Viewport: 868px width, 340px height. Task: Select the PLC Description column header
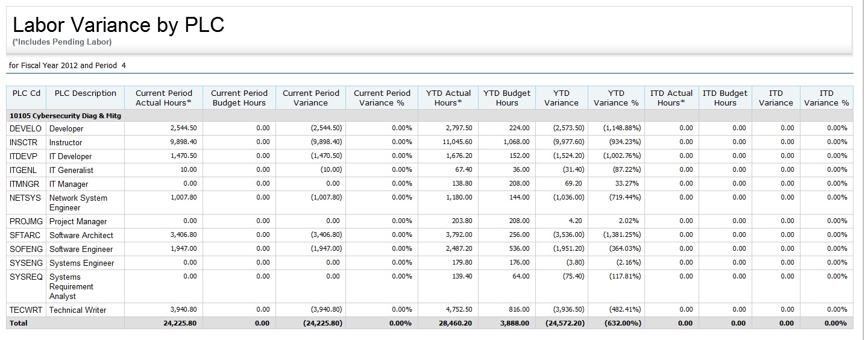(x=85, y=93)
